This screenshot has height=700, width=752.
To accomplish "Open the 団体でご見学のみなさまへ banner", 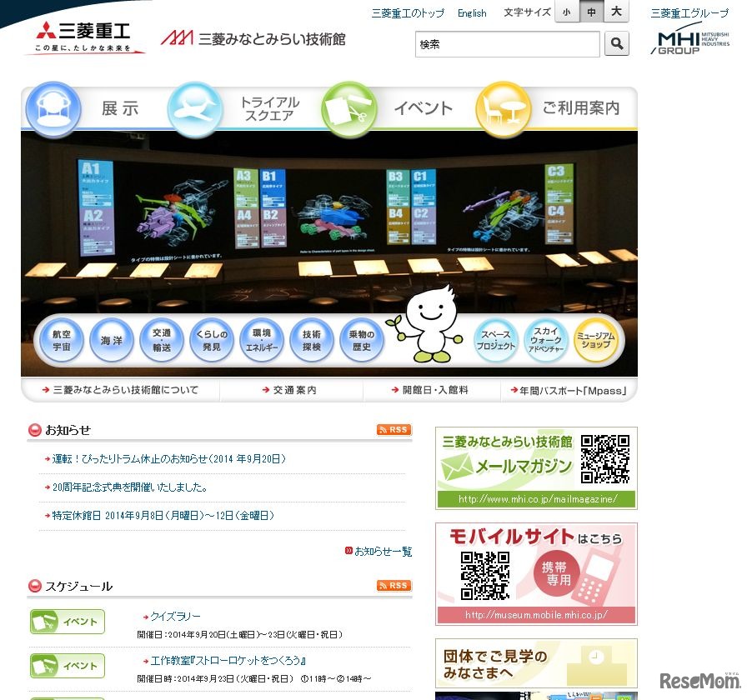I will coord(536,663).
